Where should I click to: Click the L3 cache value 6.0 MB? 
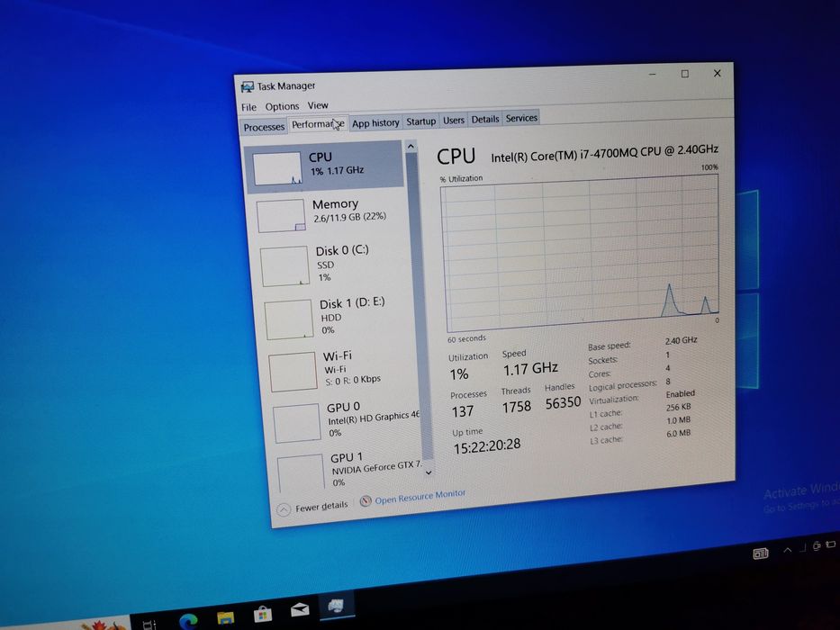[x=678, y=434]
